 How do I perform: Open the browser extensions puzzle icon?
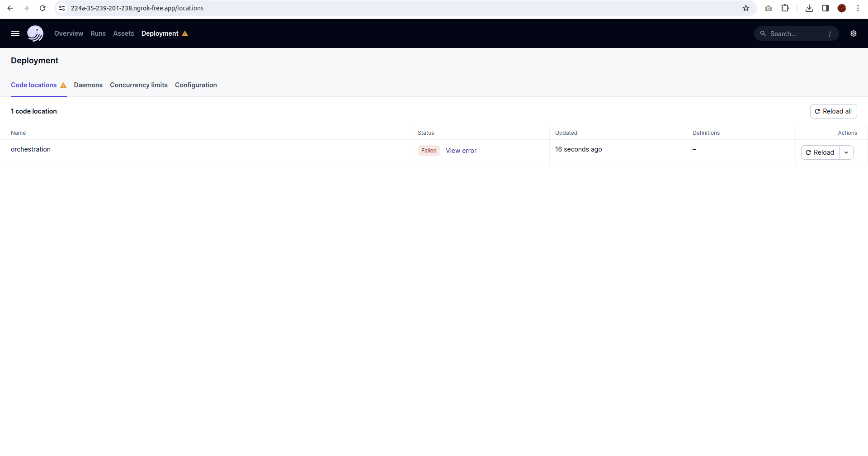(785, 8)
